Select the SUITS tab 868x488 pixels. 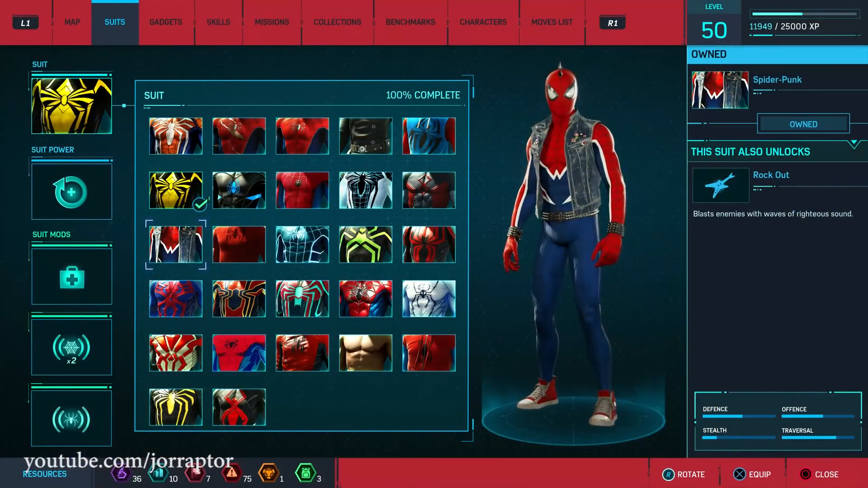(115, 22)
